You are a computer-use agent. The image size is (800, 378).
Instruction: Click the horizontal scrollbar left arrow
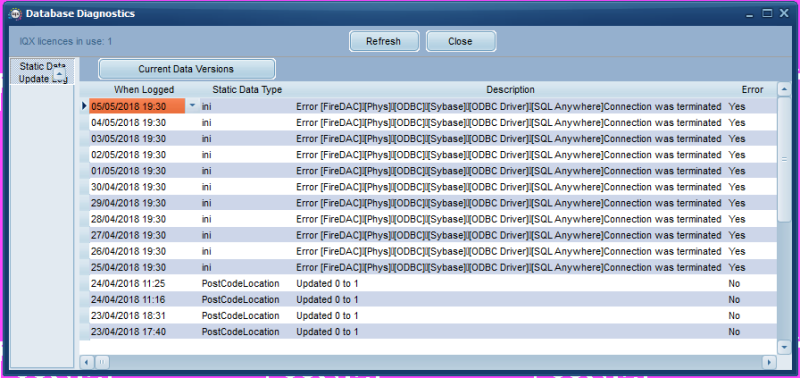[x=87, y=362]
